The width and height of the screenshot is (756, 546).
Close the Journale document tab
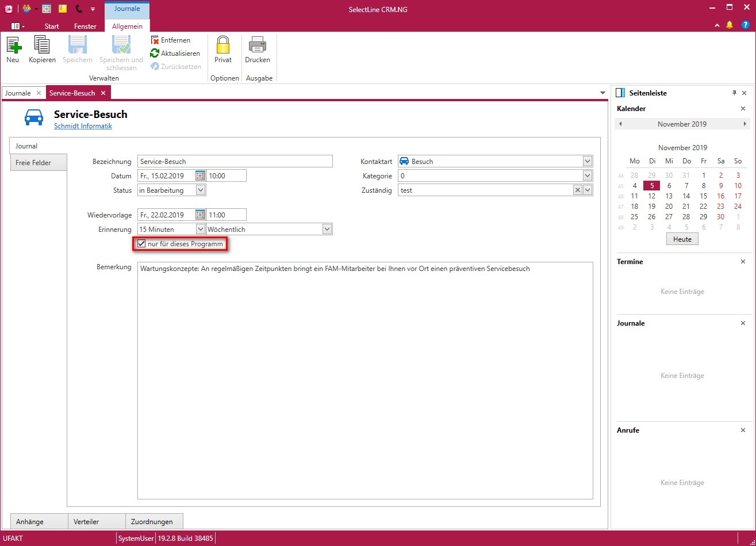(39, 93)
